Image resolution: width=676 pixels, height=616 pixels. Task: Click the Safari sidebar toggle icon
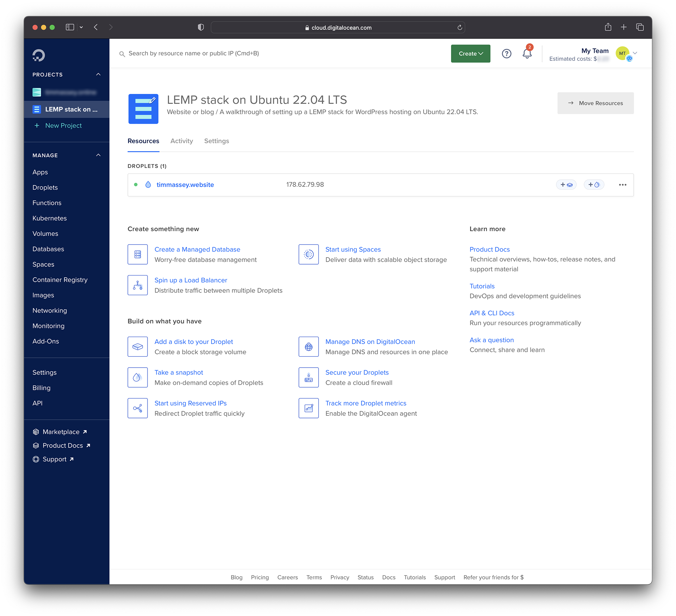click(x=70, y=27)
